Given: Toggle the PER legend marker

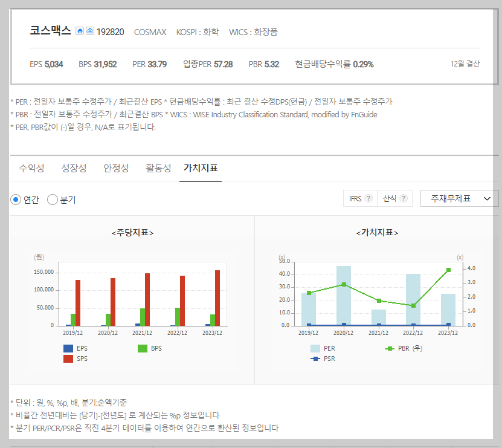Looking at the screenshot, I should click(315, 348).
